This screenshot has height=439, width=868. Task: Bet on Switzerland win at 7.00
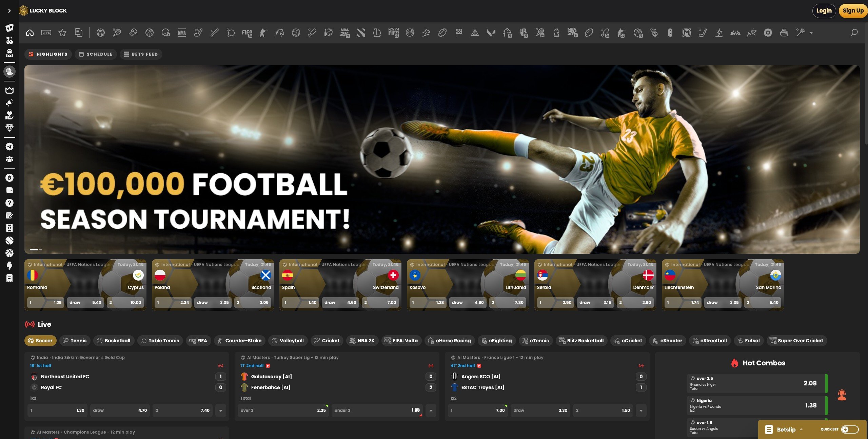380,303
